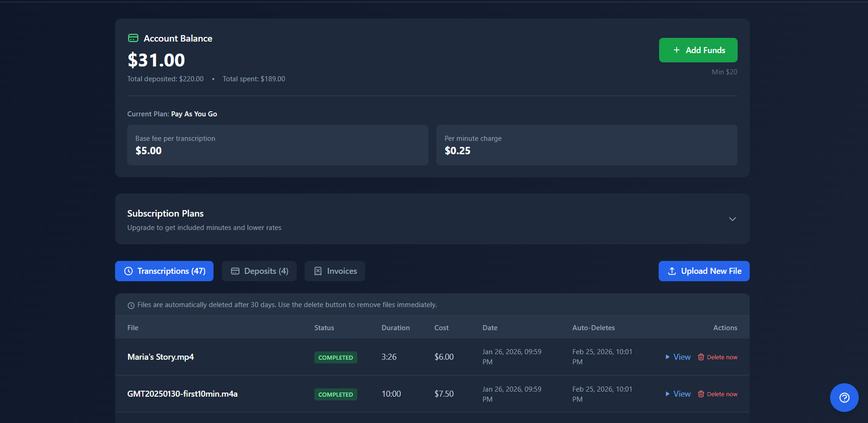Click the Add Funds button
This screenshot has width=868, height=423.
(698, 50)
